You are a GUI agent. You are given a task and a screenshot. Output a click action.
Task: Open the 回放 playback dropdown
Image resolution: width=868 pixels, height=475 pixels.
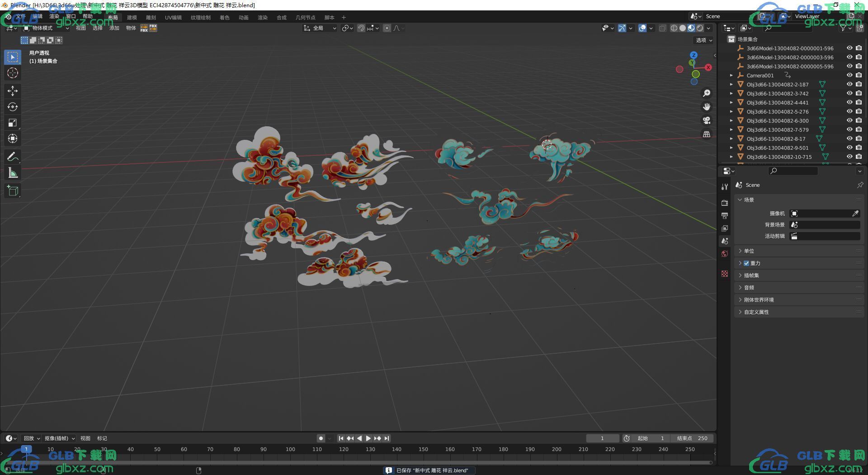pyautogui.click(x=32, y=438)
